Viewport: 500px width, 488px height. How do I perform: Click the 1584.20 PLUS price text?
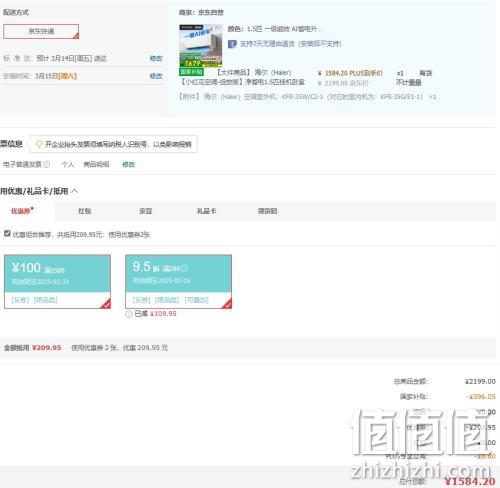click(350, 73)
